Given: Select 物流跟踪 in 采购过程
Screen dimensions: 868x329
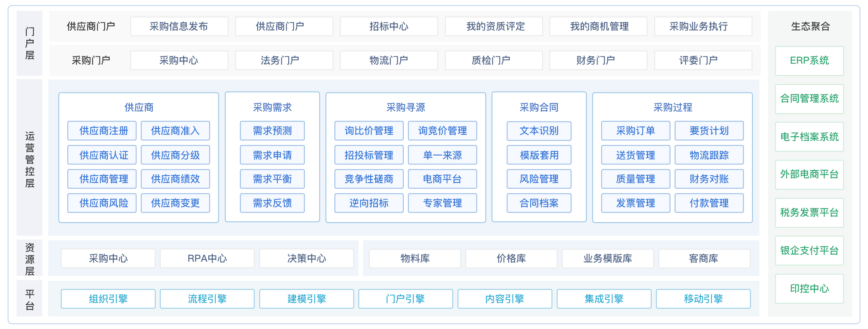Looking at the screenshot, I should (709, 155).
